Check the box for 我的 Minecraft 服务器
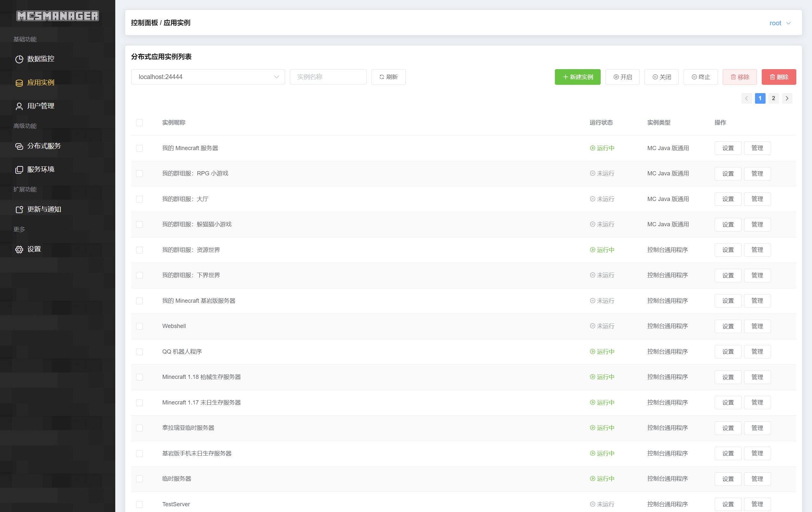The height and width of the screenshot is (512, 812). click(139, 148)
